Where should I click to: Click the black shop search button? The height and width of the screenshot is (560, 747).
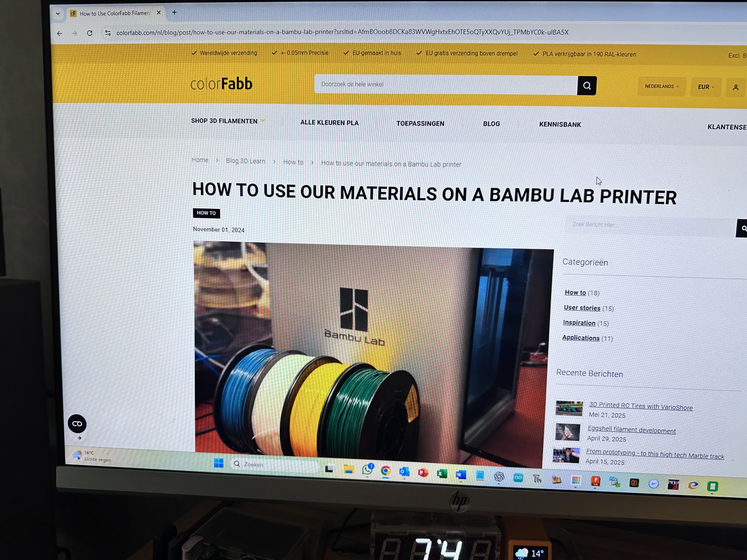[587, 86]
